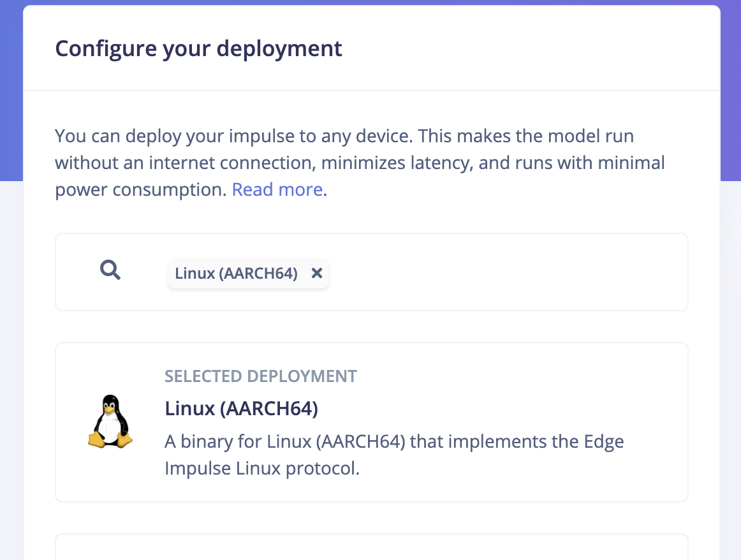The image size is (741, 560).
Task: Click the partially visible card at bottom
Action: pyautogui.click(x=371, y=547)
